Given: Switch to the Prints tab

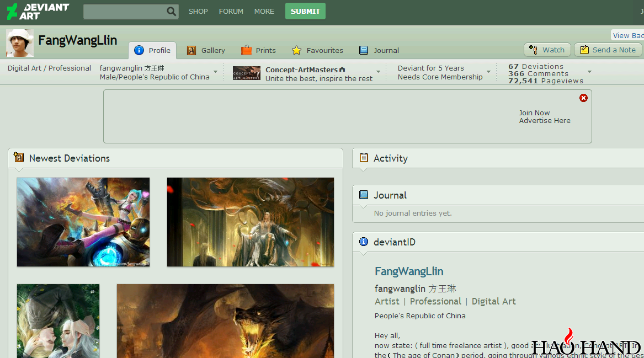Looking at the screenshot, I should click(x=258, y=51).
